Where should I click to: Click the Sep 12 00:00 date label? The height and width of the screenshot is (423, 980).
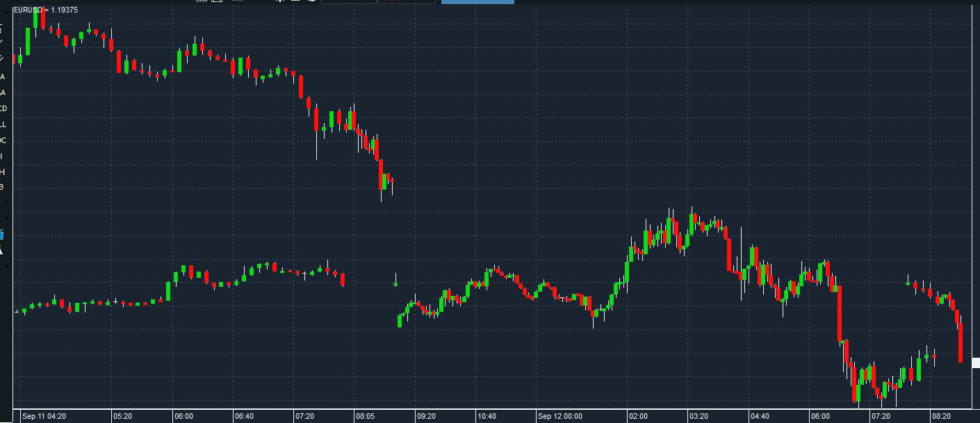tap(560, 416)
